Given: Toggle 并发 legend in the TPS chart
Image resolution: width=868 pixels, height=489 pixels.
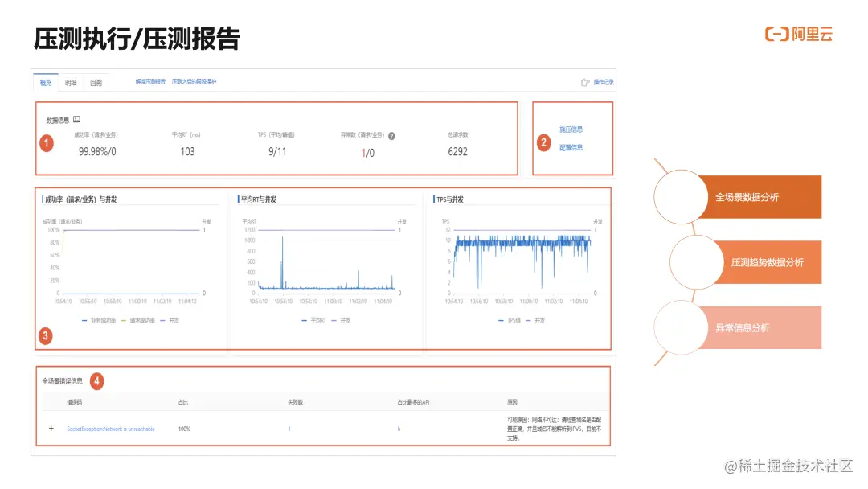Looking at the screenshot, I should pos(536,321).
